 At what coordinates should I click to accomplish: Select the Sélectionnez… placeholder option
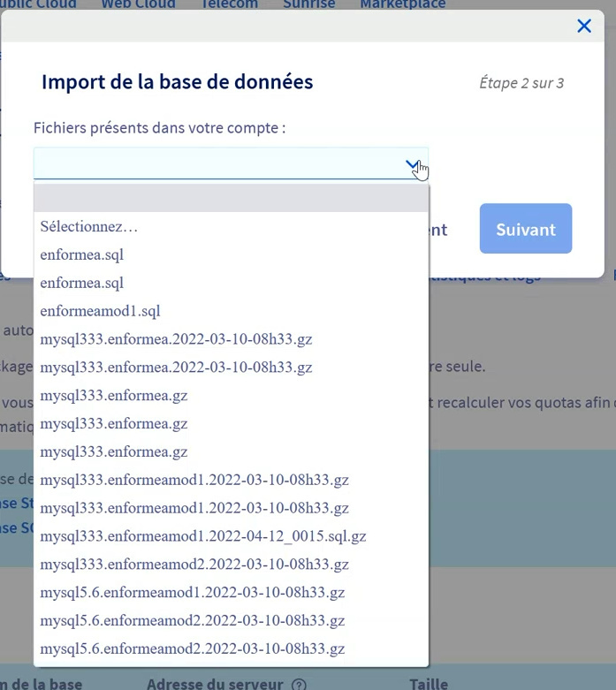click(x=89, y=226)
